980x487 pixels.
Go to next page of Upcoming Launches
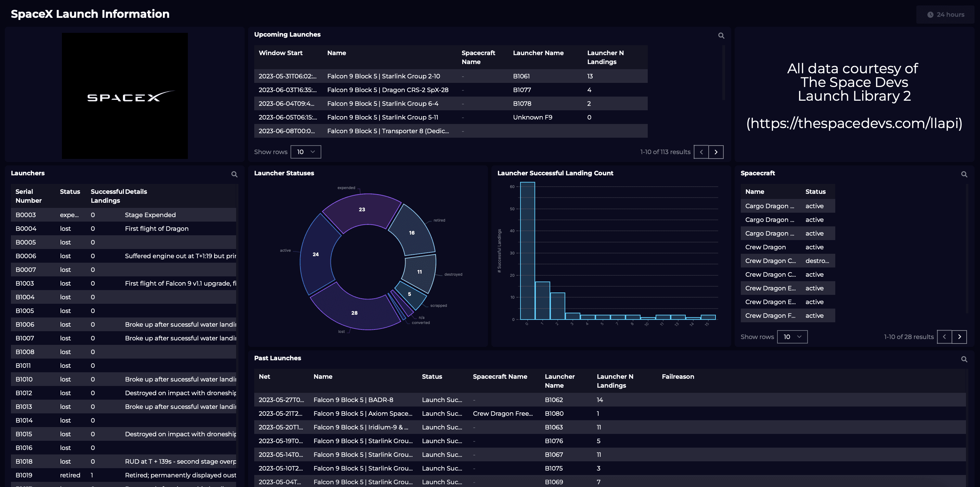717,151
